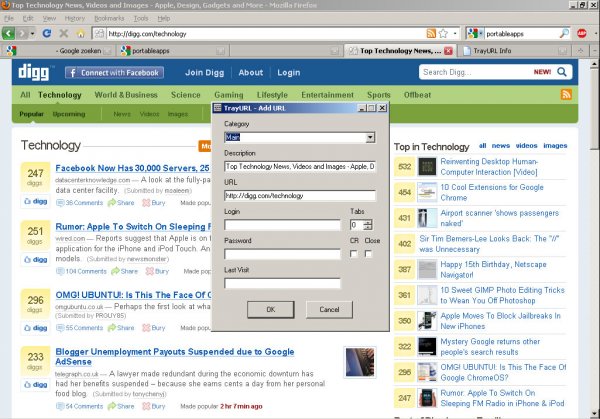Bookmark the page with the star icon
The height and width of the screenshot is (419, 600).
[x=443, y=34]
